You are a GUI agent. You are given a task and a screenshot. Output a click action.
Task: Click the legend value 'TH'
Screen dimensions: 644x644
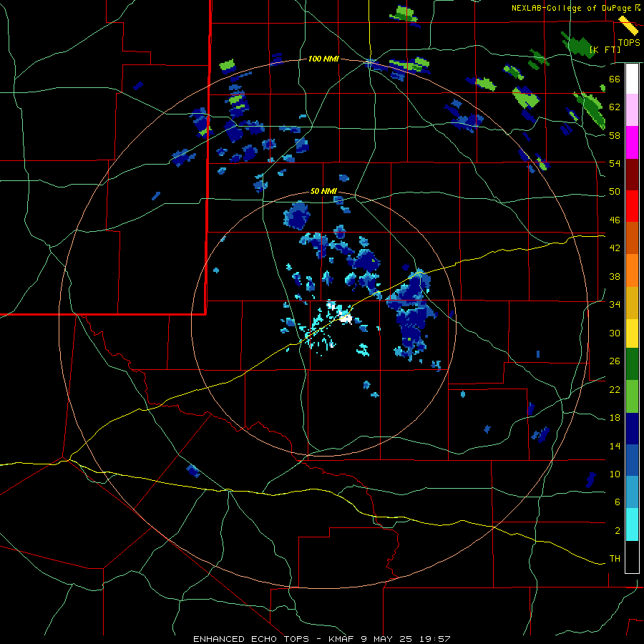615,559
